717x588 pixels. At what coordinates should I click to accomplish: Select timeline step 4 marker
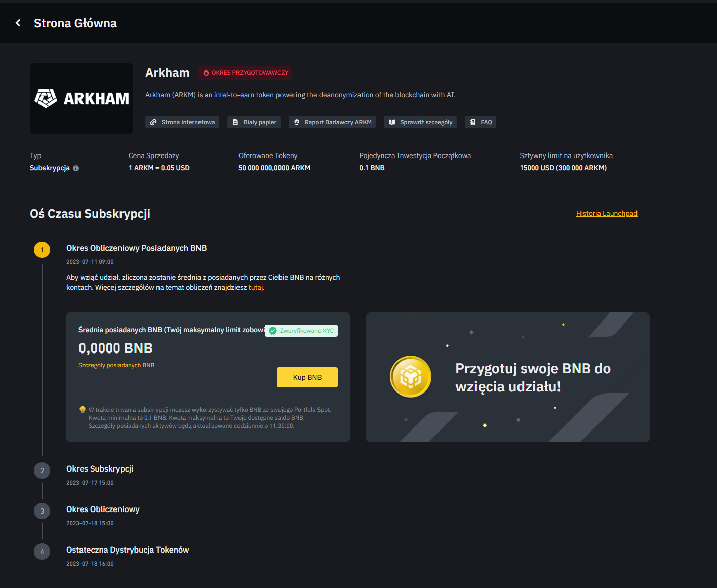point(42,552)
